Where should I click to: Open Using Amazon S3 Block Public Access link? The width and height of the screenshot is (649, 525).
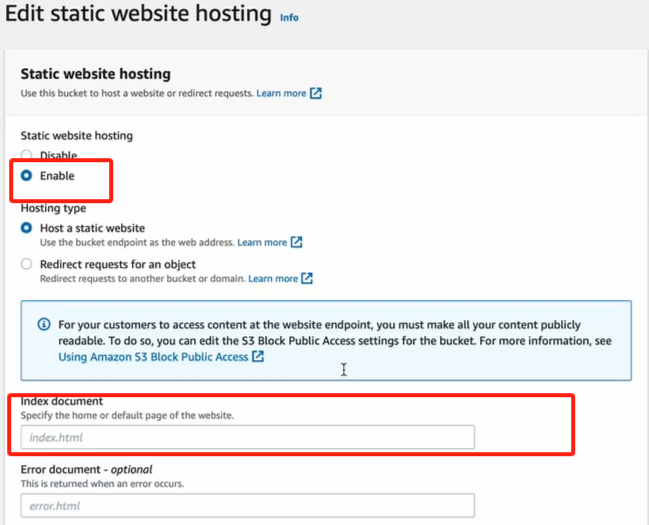[153, 357]
